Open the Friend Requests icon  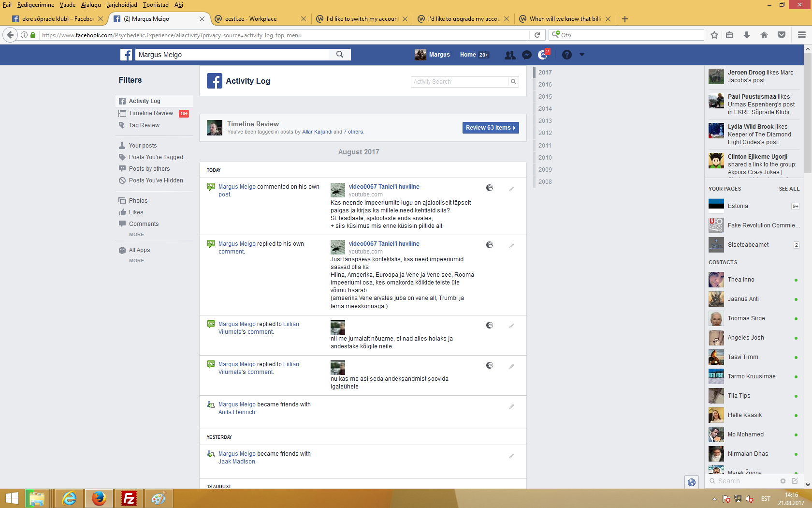510,55
